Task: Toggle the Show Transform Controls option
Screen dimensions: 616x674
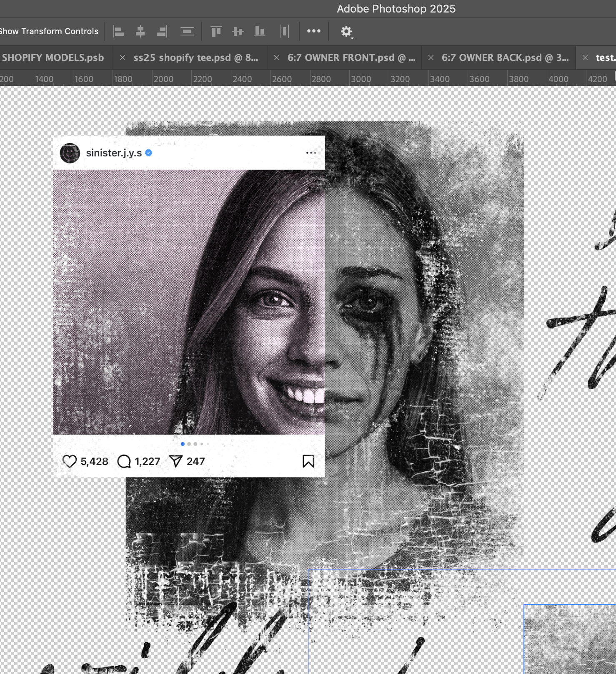Action: coord(49,31)
